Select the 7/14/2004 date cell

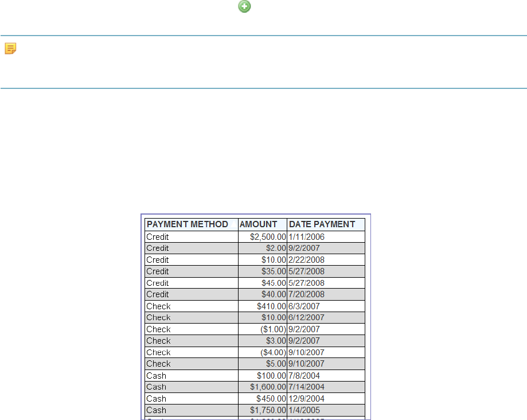(x=326, y=387)
